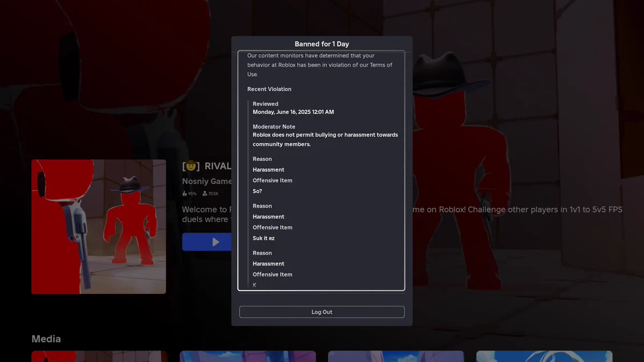
Task: Click the bullying or harassment moderator note text
Action: coord(325,139)
